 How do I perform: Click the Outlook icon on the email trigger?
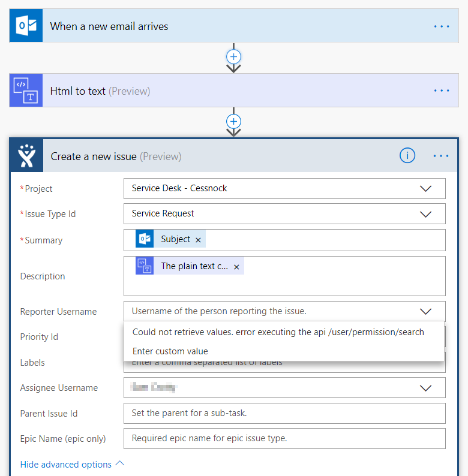[26, 26]
